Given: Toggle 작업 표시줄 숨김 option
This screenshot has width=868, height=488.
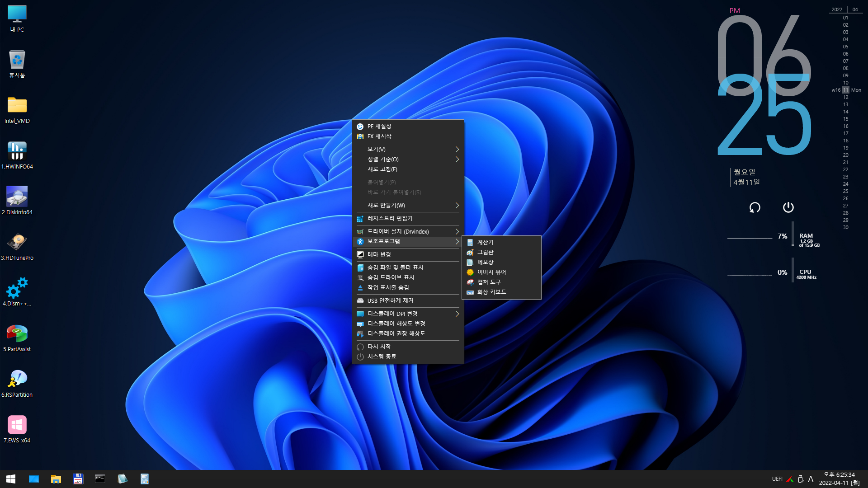Looking at the screenshot, I should pos(408,288).
